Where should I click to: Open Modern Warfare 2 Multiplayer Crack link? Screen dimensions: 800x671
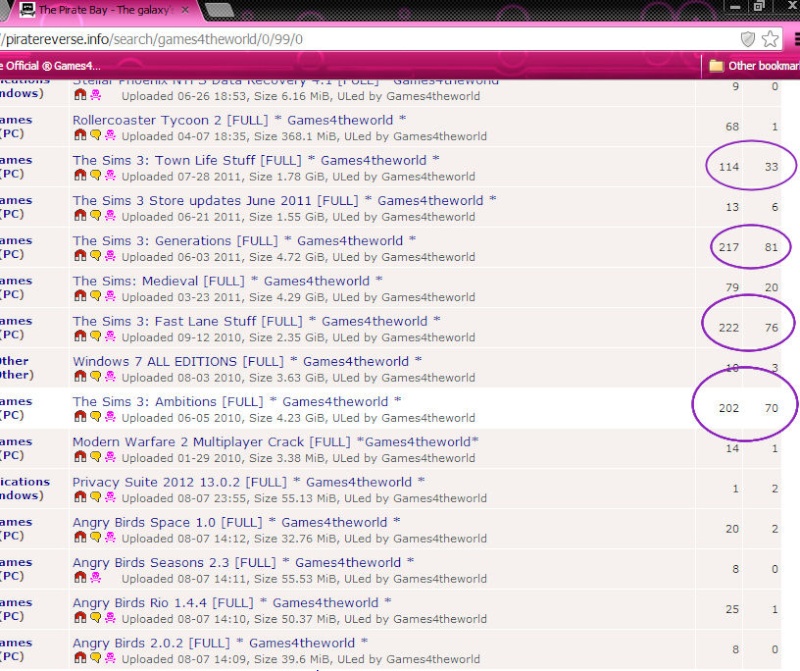[x=276, y=442]
